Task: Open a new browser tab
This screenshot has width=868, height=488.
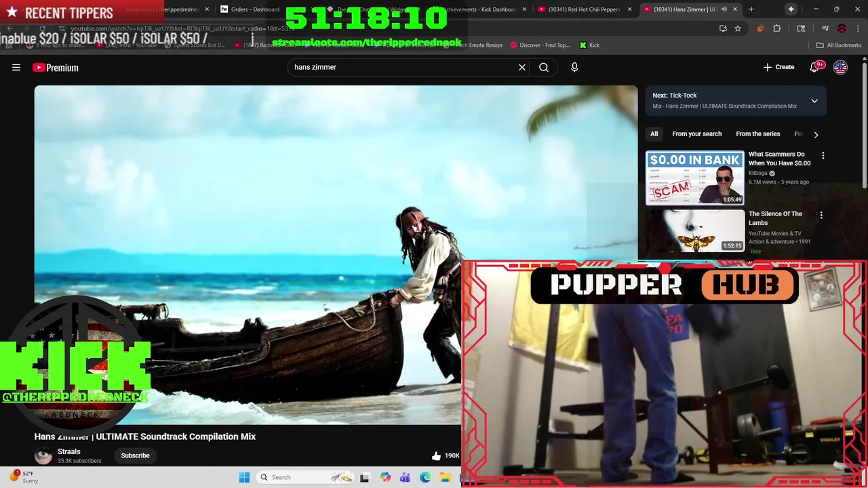Action: [751, 9]
